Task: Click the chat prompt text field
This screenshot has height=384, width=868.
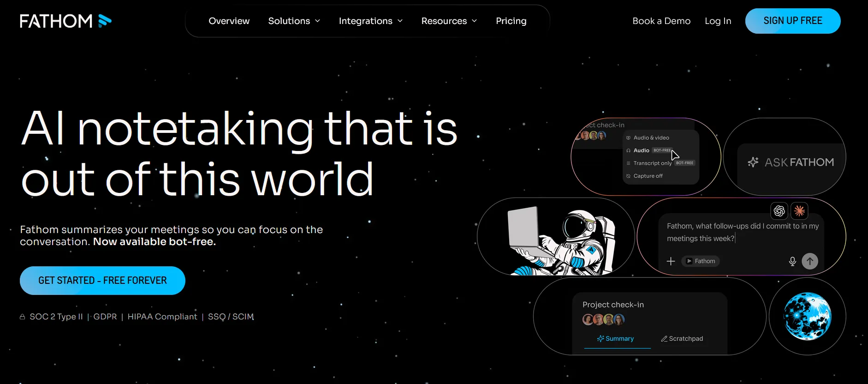Action: (743, 232)
